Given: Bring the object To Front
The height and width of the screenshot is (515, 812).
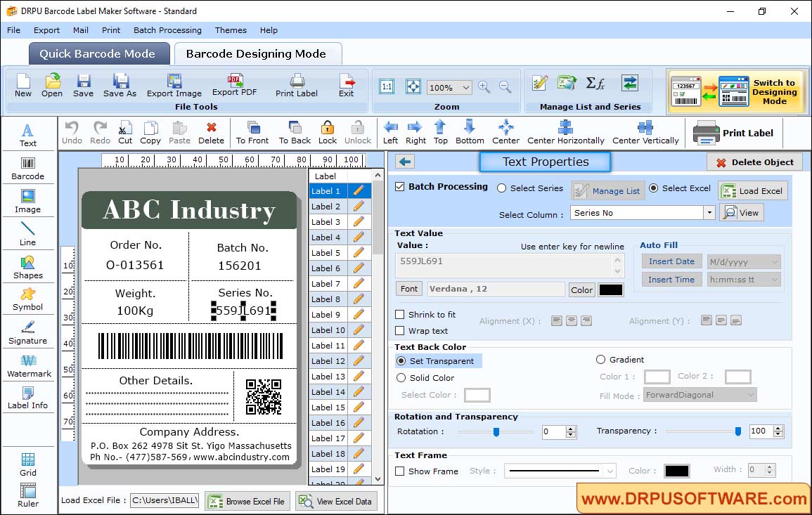Looking at the screenshot, I should tap(252, 133).
